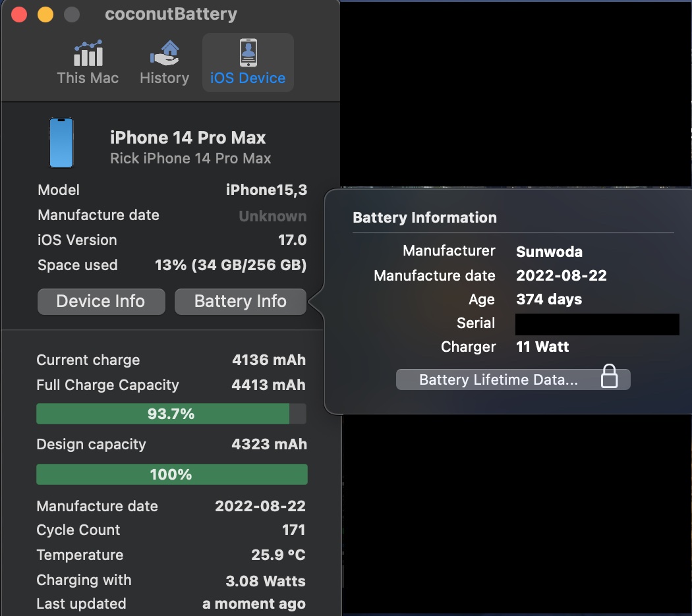Click the Unknown manufacture date value
Image resolution: width=692 pixels, height=616 pixels.
272,216
